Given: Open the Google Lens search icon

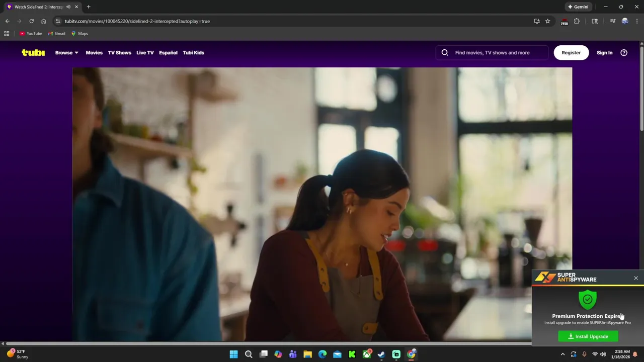Looking at the screenshot, I should [595, 21].
